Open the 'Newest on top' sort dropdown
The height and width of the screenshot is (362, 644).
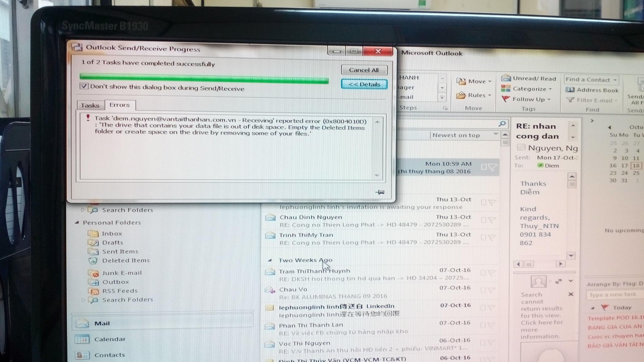(x=464, y=135)
